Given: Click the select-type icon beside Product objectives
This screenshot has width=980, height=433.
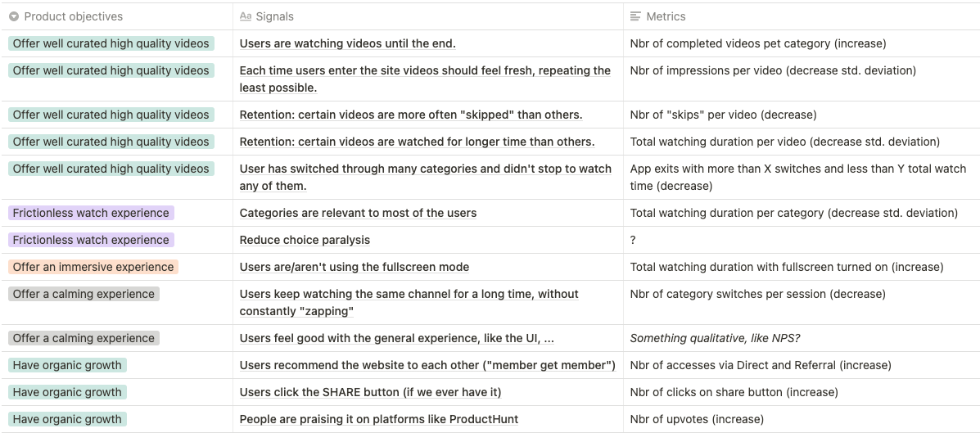Looking at the screenshot, I should 14,16.
